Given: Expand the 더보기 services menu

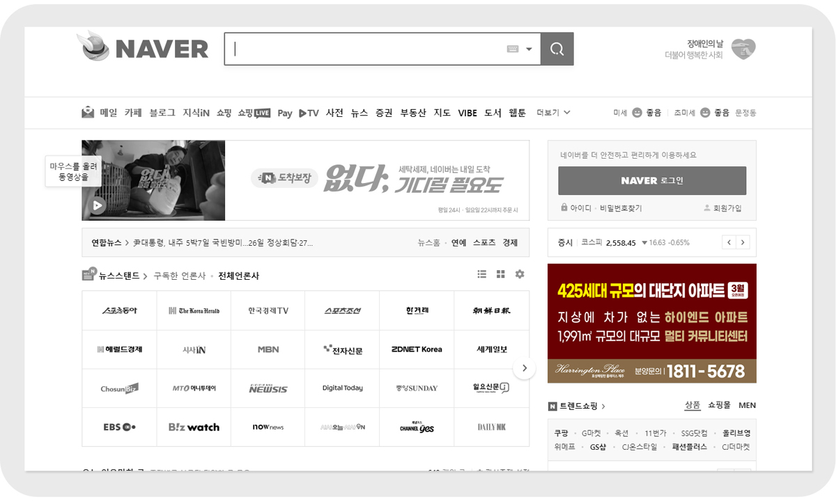Looking at the screenshot, I should [x=553, y=113].
